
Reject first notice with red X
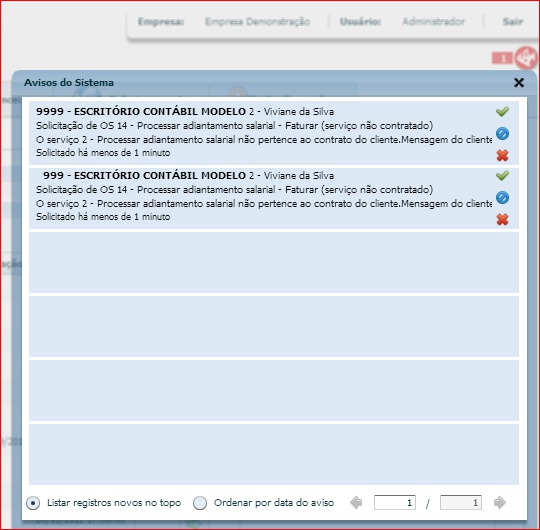(502, 155)
